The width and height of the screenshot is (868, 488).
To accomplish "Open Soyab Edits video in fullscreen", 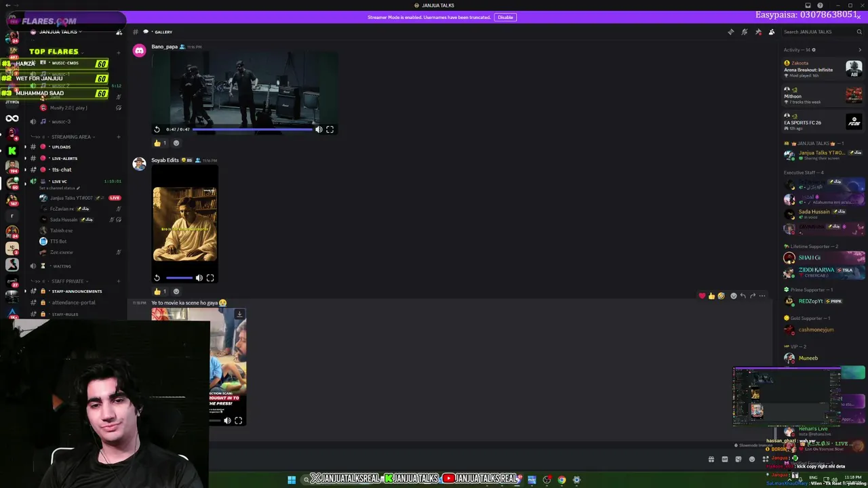I will point(210,278).
